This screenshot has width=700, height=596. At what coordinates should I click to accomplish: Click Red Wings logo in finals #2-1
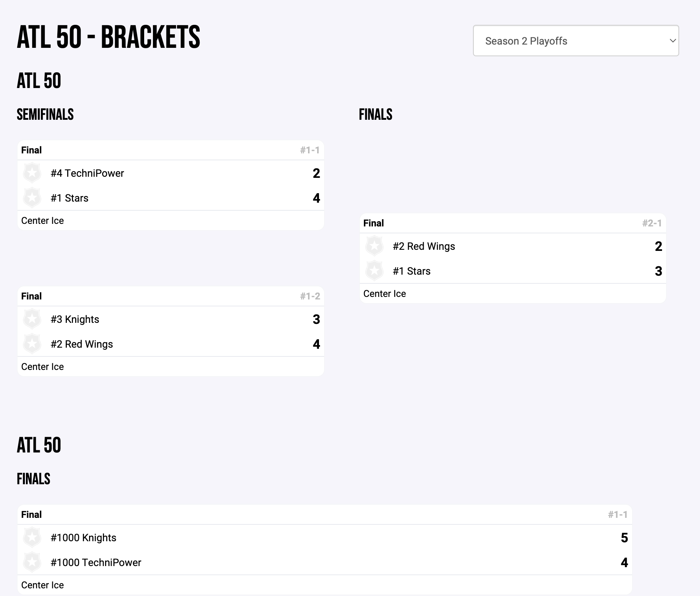(374, 246)
